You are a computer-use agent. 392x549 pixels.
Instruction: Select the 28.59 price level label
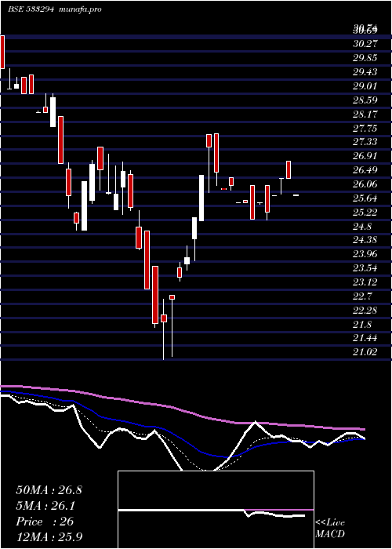(x=365, y=100)
